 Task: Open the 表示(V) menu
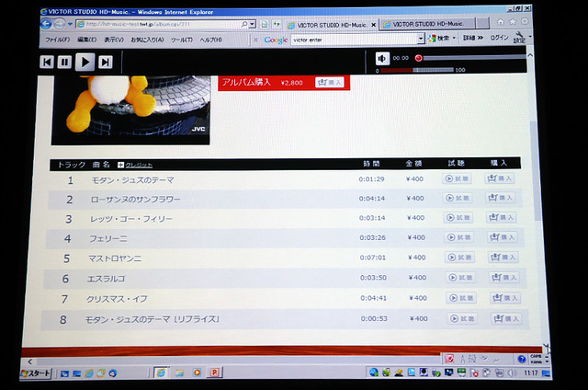pyautogui.click(x=114, y=40)
